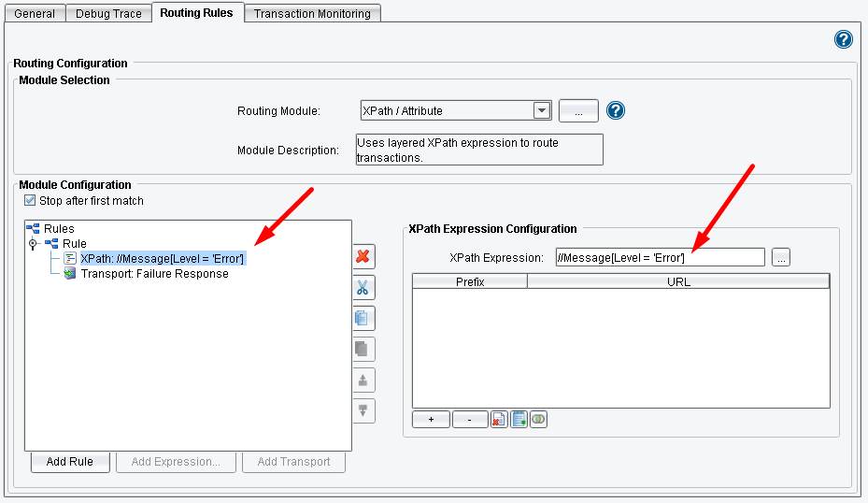868x503 pixels.
Task: Open the Debug Trace tab
Action: point(107,14)
